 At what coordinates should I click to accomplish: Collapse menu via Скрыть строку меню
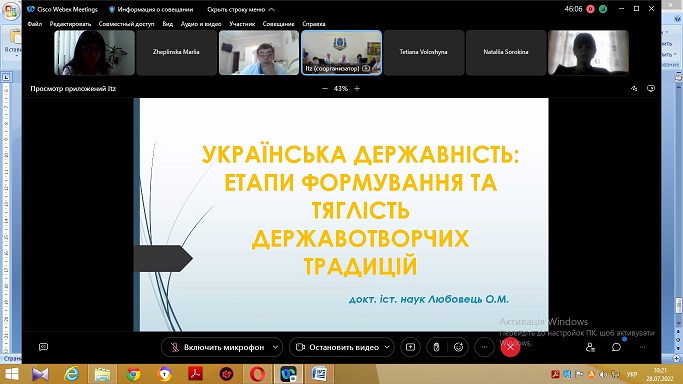(x=240, y=9)
